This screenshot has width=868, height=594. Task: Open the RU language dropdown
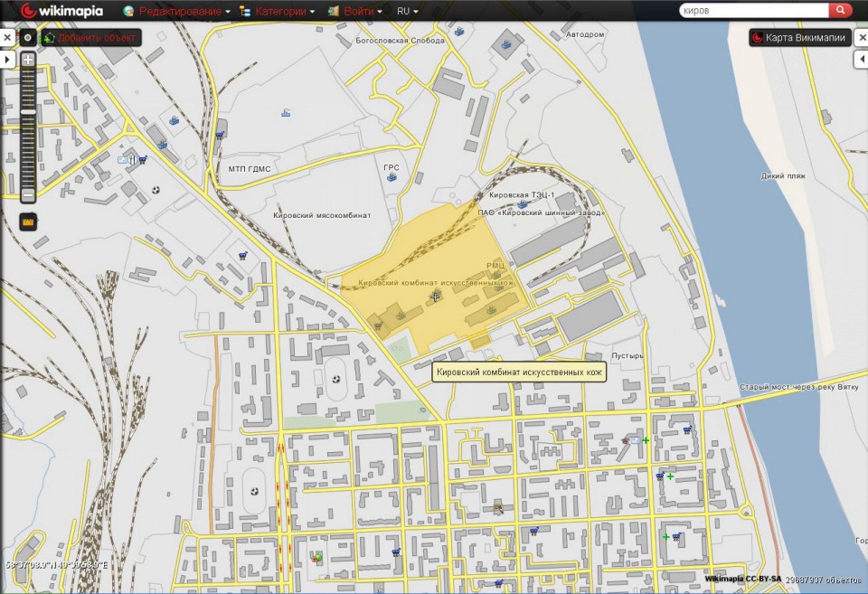408,12
